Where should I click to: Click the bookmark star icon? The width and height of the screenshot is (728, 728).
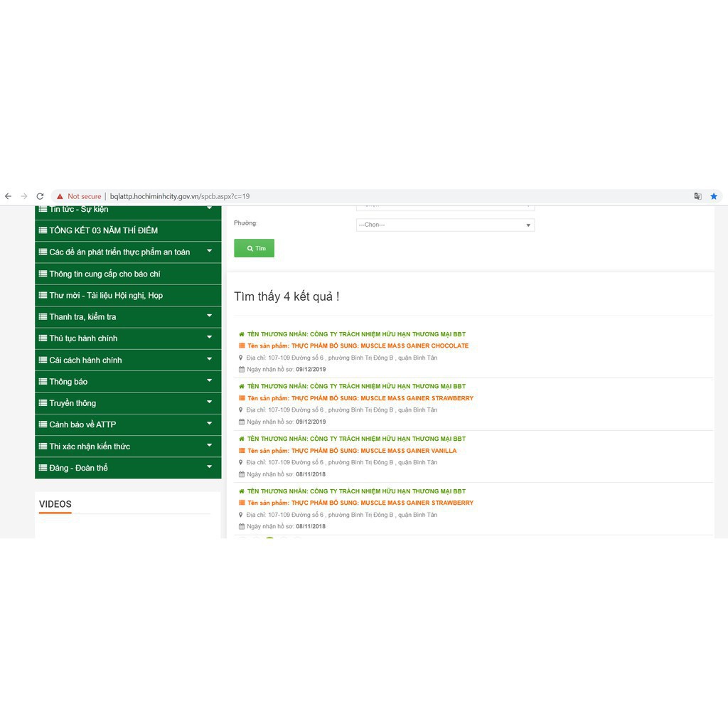point(714,196)
